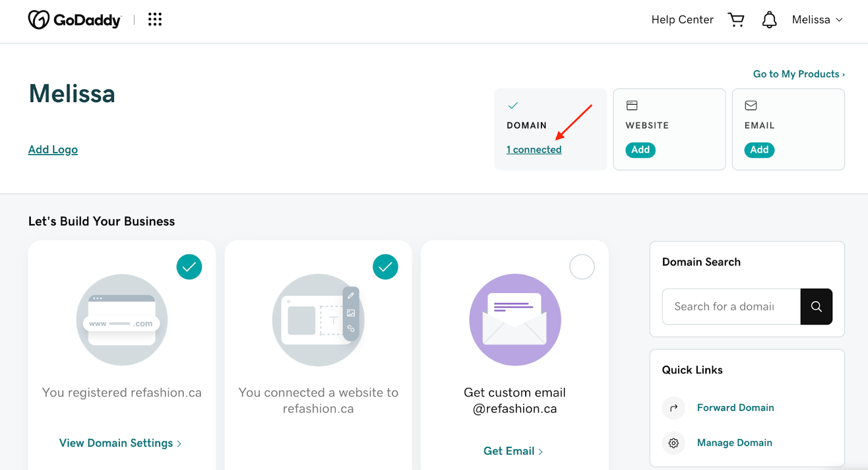868x470 pixels.
Task: Click the unchecked custom email circle
Action: pyautogui.click(x=582, y=267)
